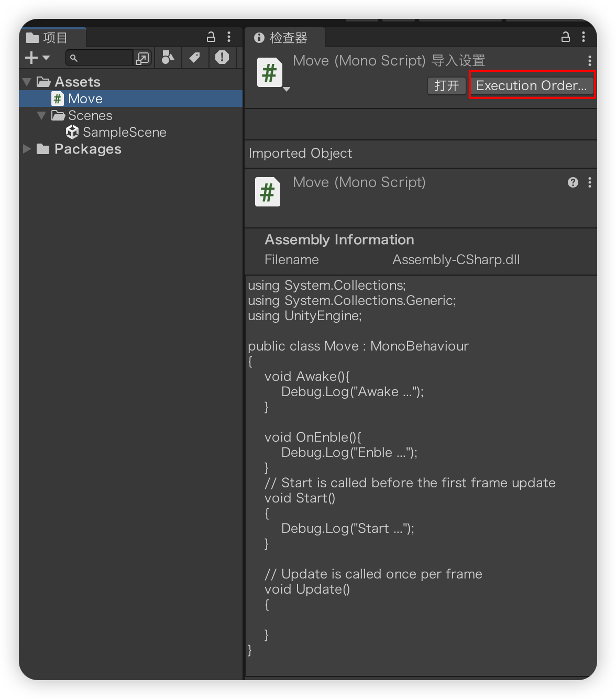The width and height of the screenshot is (616, 699).
Task: Select the Move script asset
Action: point(85,99)
